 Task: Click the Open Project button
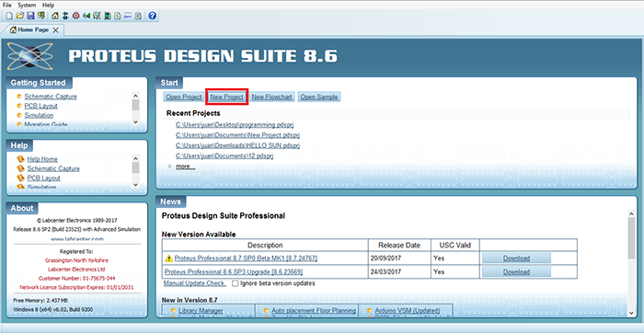pyautogui.click(x=184, y=97)
